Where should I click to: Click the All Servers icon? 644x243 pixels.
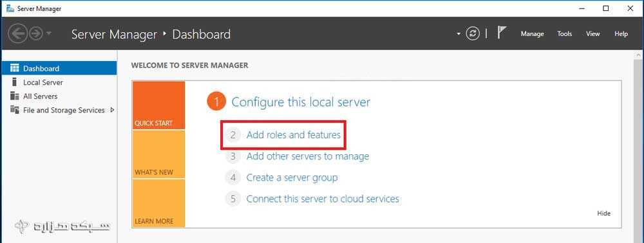pos(14,96)
